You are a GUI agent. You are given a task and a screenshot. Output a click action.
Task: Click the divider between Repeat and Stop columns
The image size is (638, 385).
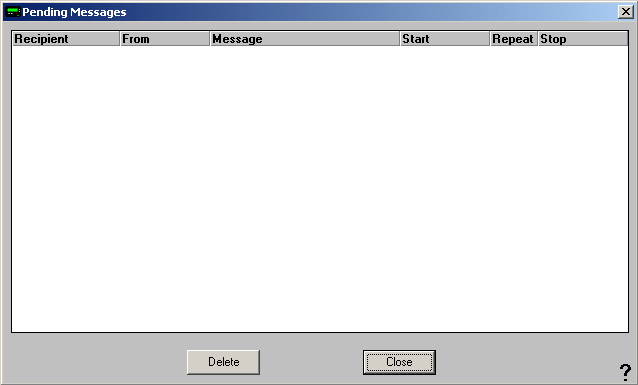[538, 39]
